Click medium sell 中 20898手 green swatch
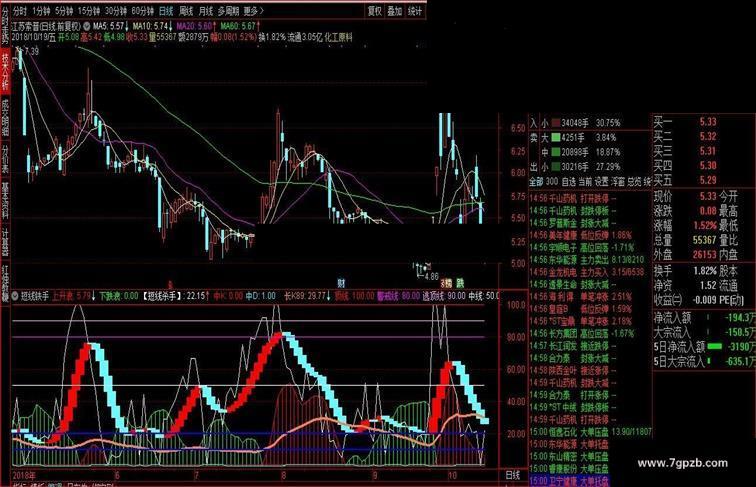The height and width of the screenshot is (487, 756). 555,152
